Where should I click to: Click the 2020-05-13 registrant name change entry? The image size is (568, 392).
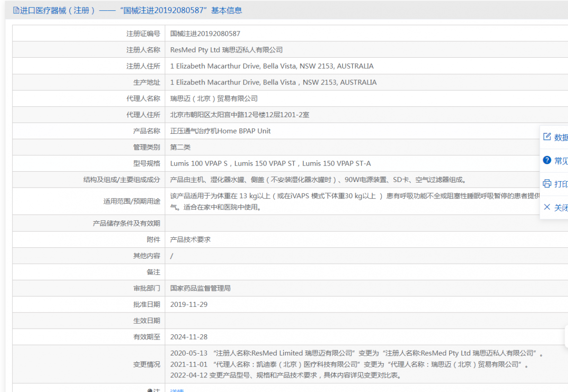[x=357, y=353]
